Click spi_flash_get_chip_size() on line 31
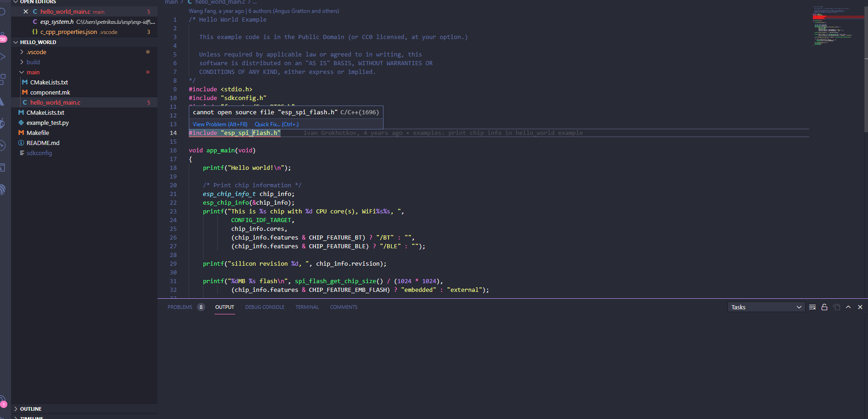868x419 pixels. tap(339, 281)
